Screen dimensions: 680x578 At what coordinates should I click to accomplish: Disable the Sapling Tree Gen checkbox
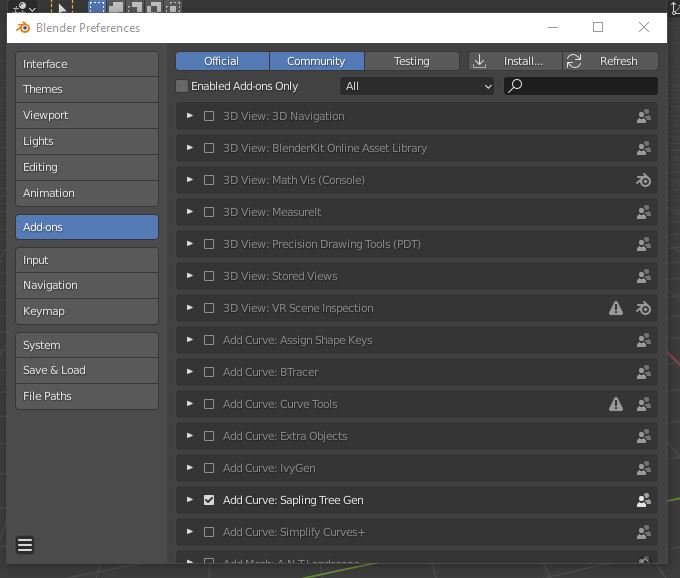(x=209, y=500)
